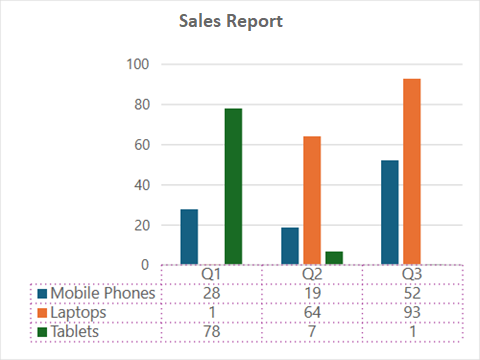Select the Q1 category header cell
This screenshot has height=360, width=480.
211,274
